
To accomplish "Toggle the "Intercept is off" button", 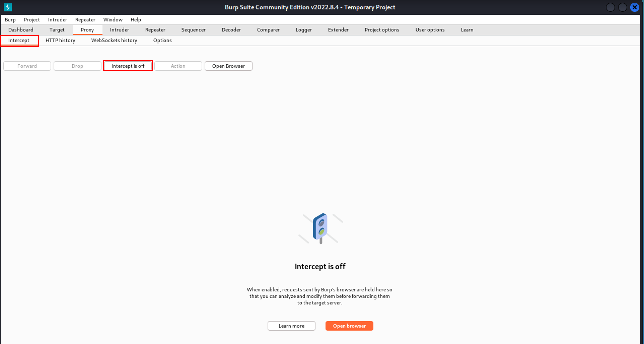I will pyautogui.click(x=128, y=66).
